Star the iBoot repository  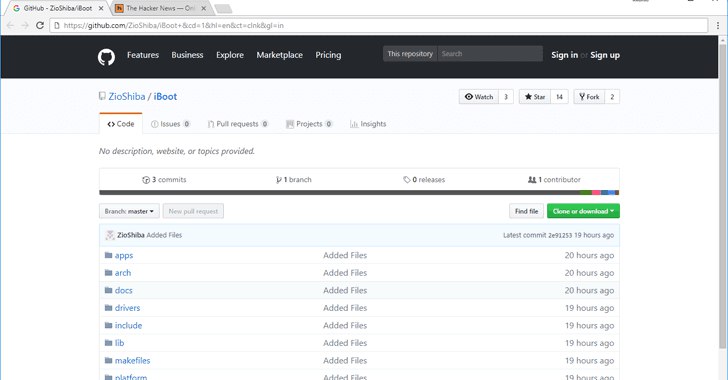click(x=534, y=97)
